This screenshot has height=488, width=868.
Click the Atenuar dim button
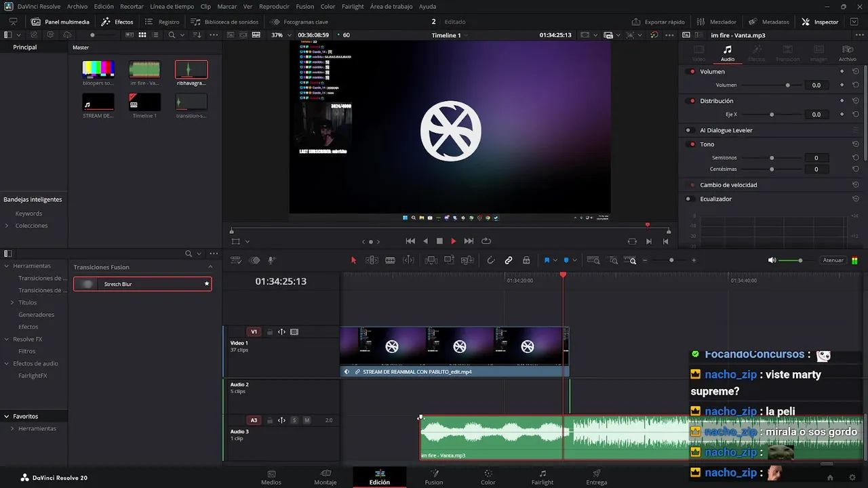click(x=833, y=260)
